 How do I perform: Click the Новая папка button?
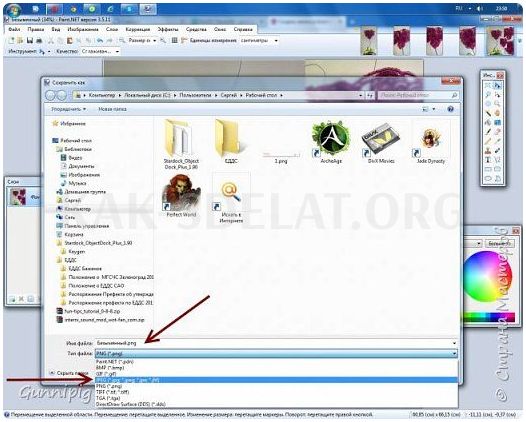(x=112, y=109)
